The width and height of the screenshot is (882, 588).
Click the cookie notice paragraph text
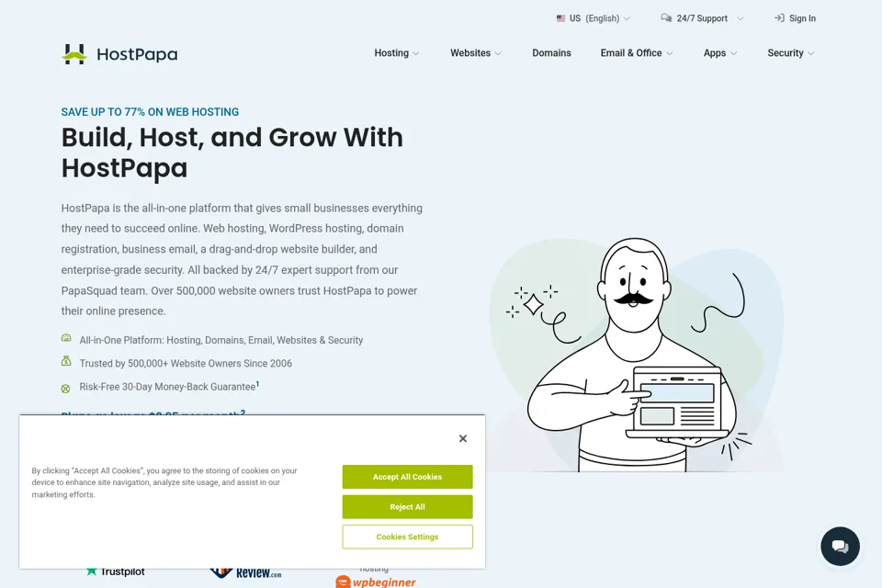coord(164,482)
